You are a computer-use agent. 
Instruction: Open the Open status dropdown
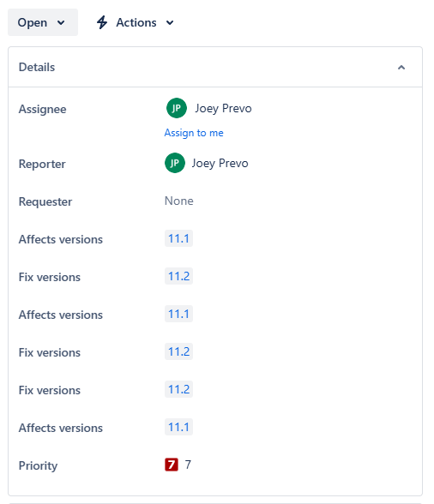point(43,22)
